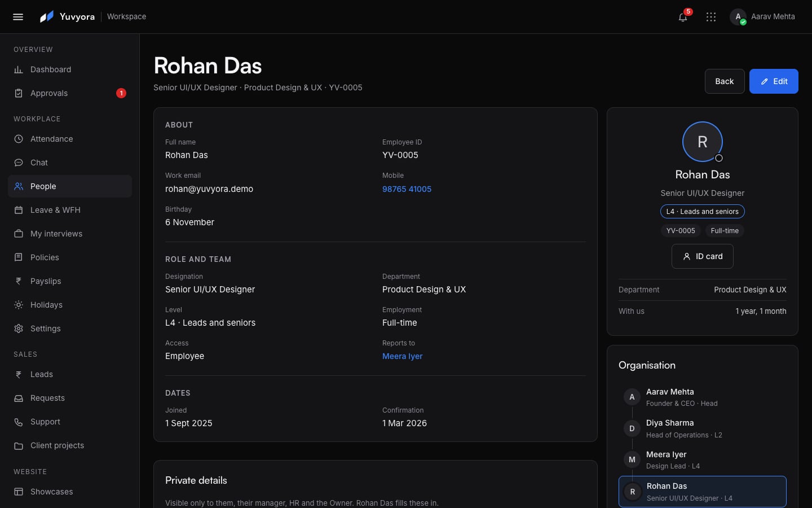Click the Leave & WFH calendar icon

(19, 210)
